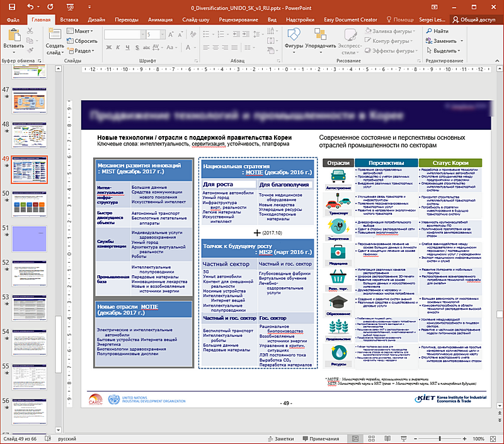The image size is (504, 444).
Task: Open the Переходы tab
Action: [127, 20]
